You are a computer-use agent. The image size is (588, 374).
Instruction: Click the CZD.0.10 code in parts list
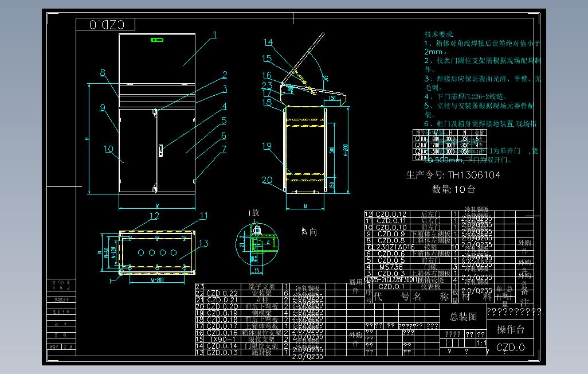391,227
